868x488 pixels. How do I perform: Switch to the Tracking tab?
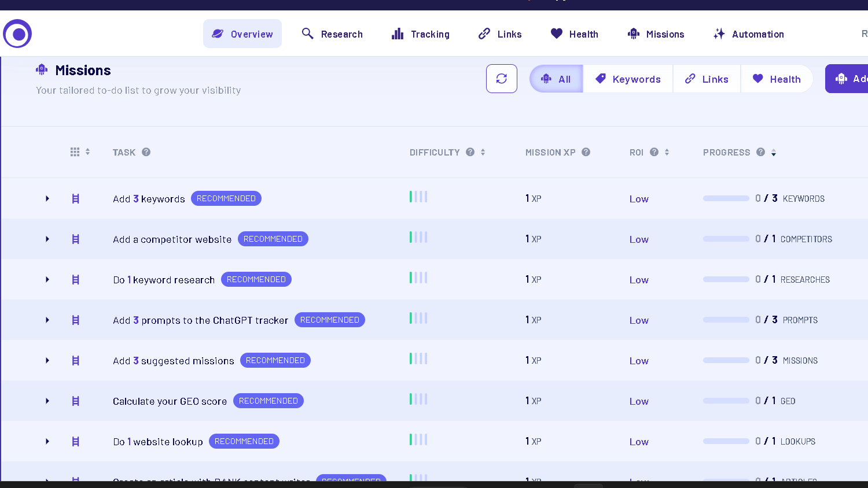421,34
